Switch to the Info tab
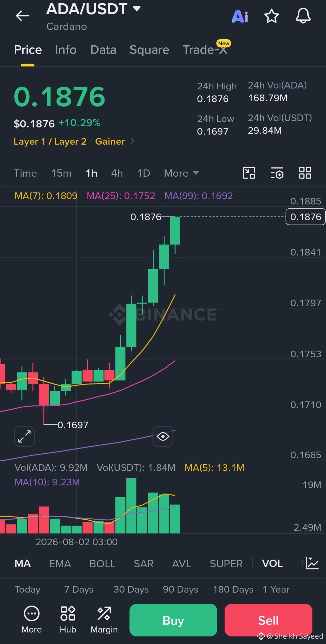Viewport: 326px width, 644px height. (x=66, y=50)
